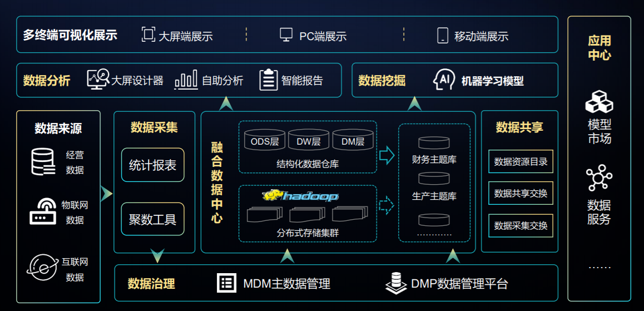Image resolution: width=644 pixels, height=311 pixels.
Task: Select the 大屏设计器 designer icon
Action: pyautogui.click(x=98, y=80)
